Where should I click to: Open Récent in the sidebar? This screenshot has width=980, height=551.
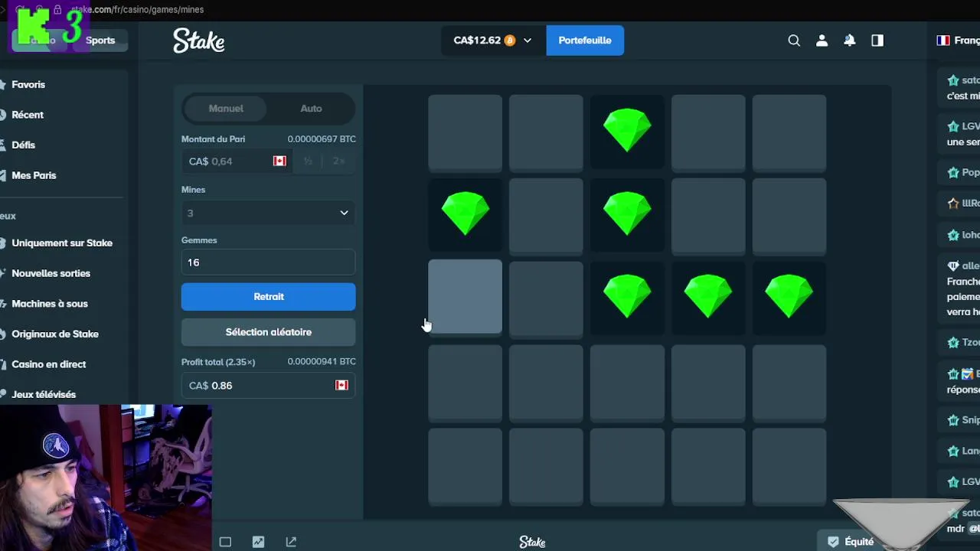click(28, 115)
